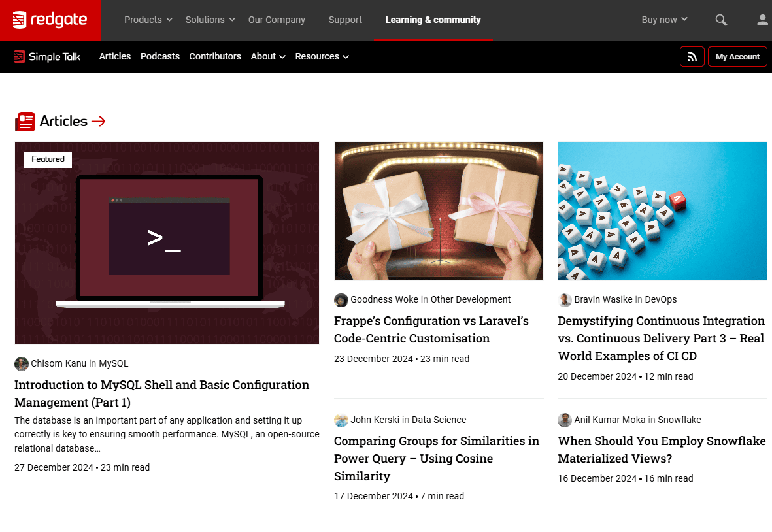Click '23 December 2024 • 23 min read'

[x=402, y=359]
